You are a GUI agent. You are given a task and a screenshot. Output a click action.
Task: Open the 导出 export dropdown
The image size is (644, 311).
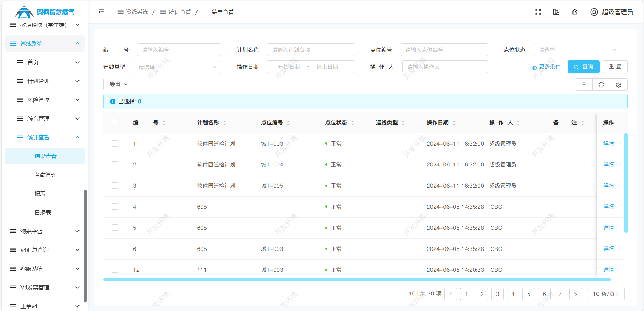coord(119,84)
